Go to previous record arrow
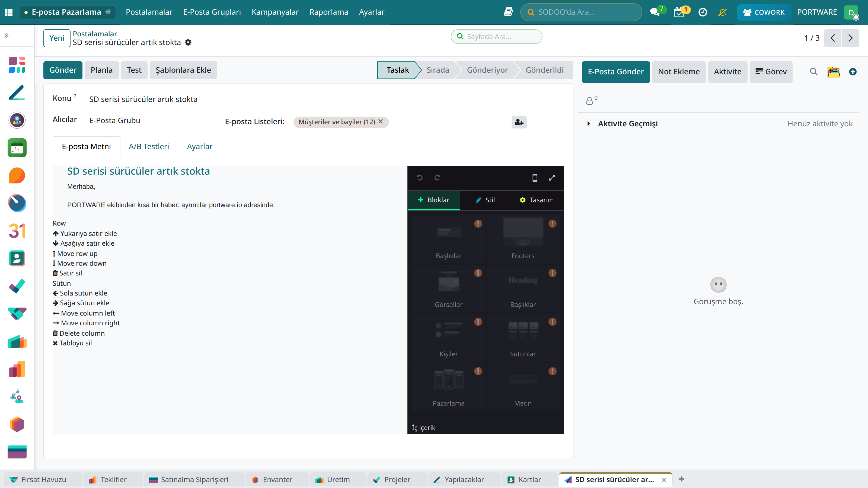The width and height of the screenshot is (868, 488). (x=833, y=38)
